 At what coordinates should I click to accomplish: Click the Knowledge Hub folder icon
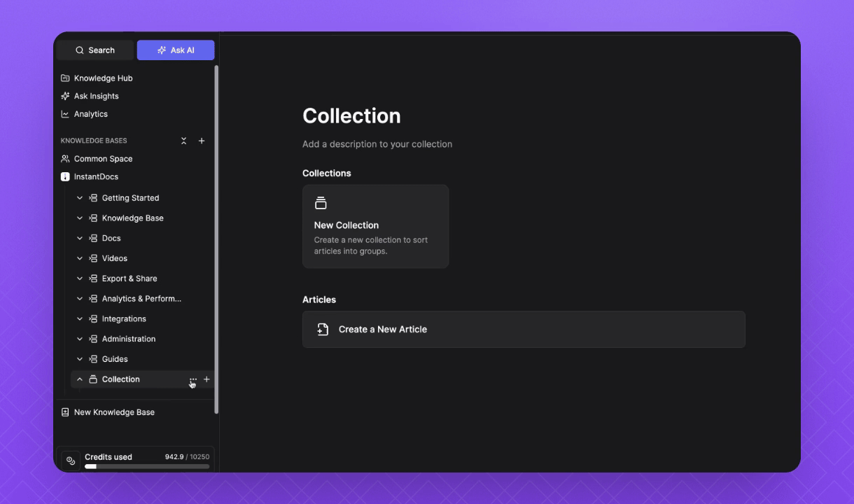65,78
